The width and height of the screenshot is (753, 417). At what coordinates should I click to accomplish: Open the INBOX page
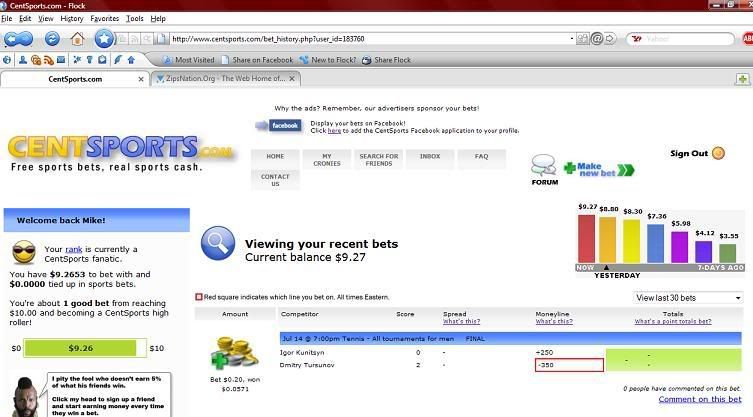pos(430,159)
